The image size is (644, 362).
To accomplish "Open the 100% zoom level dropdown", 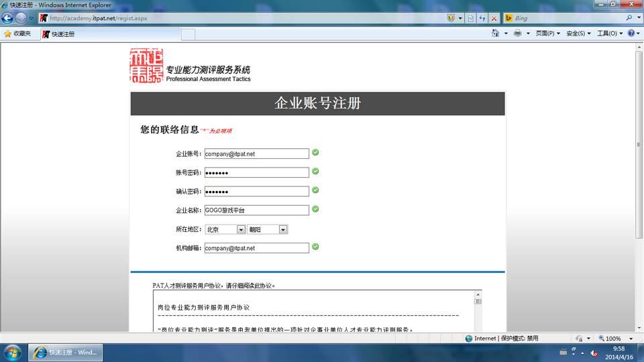I will pyautogui.click(x=631, y=339).
